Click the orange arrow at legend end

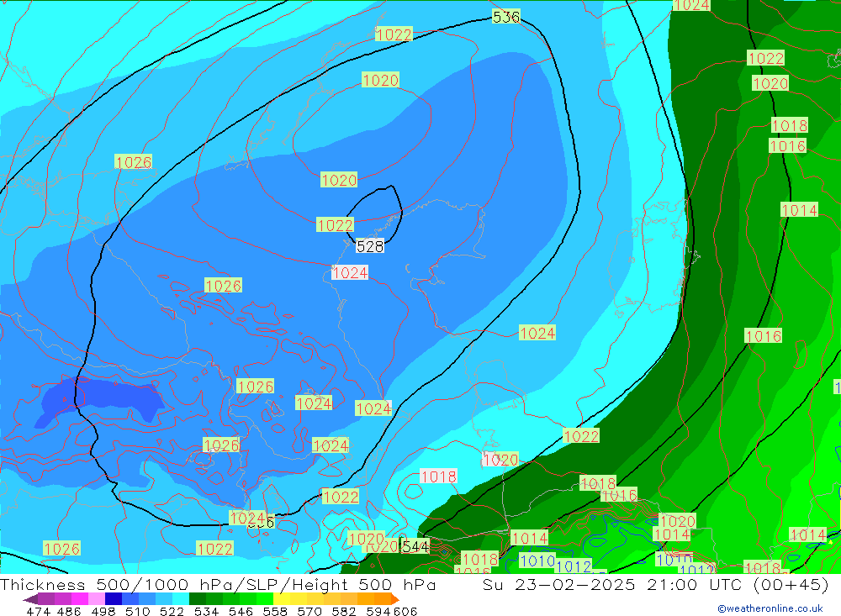tap(394, 599)
